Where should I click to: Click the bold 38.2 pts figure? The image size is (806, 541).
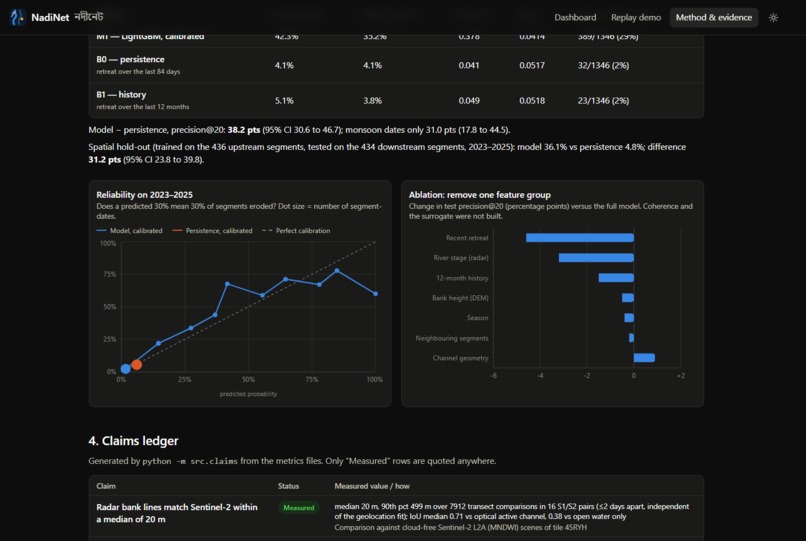coord(244,130)
